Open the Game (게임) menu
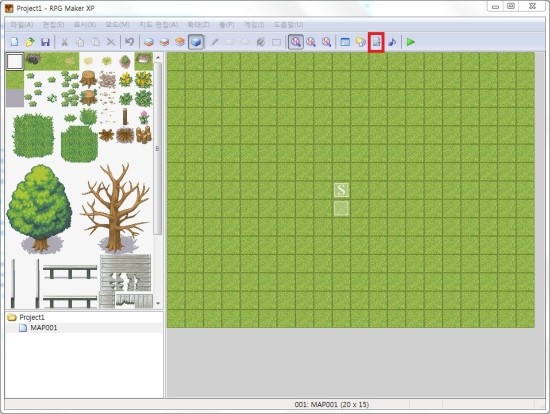 [254, 25]
